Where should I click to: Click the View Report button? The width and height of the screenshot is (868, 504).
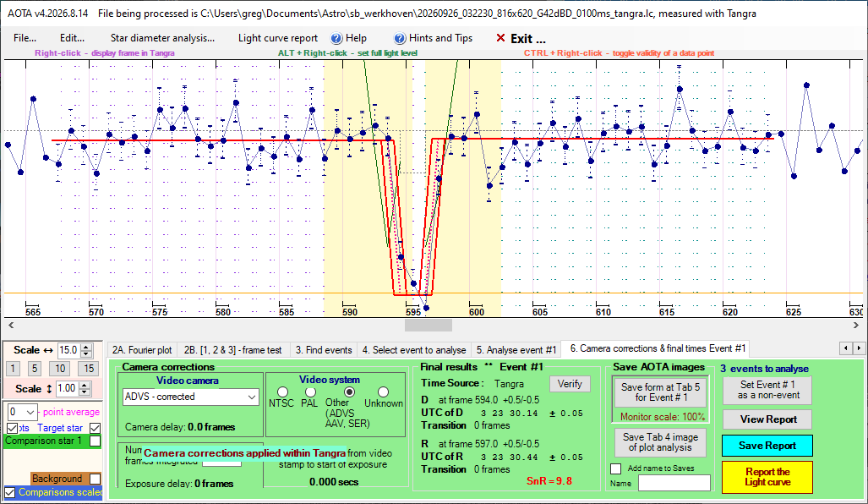767,419
